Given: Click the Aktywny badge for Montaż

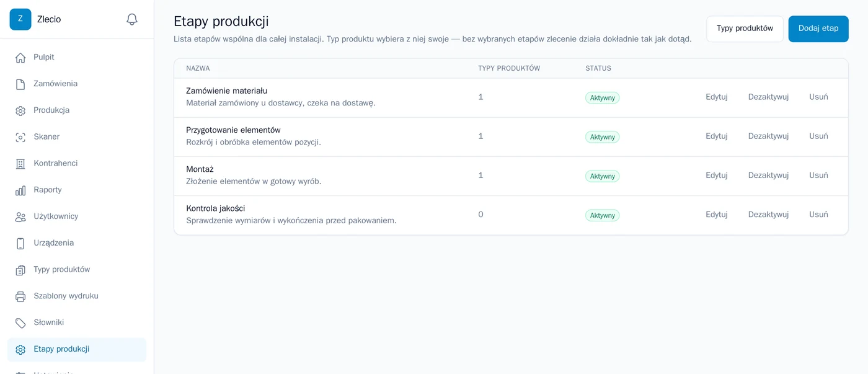Looking at the screenshot, I should pyautogui.click(x=602, y=176).
